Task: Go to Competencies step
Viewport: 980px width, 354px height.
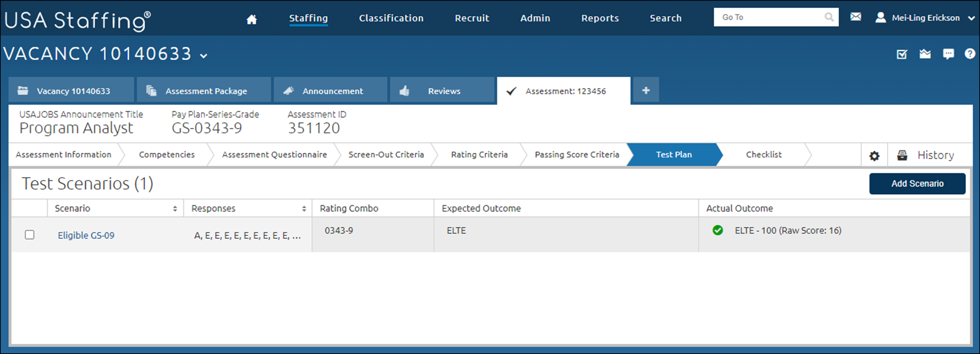Action: coord(167,155)
